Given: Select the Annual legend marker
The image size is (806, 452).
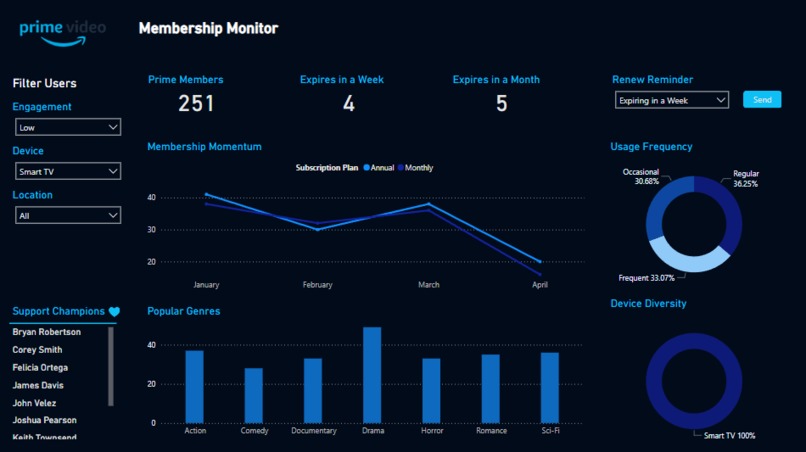Looking at the screenshot, I should click(367, 168).
